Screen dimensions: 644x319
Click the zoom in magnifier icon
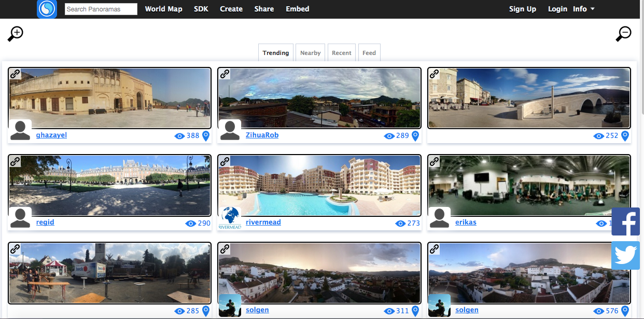16,34
